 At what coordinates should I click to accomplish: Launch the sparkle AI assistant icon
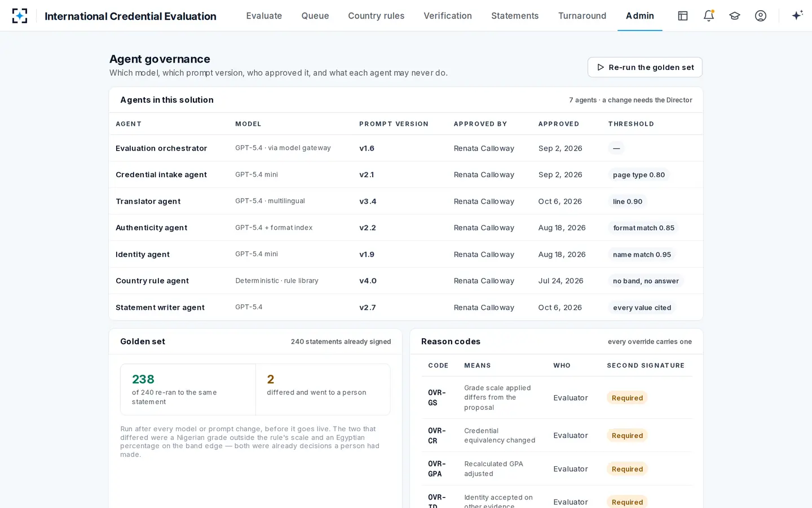[x=797, y=16]
